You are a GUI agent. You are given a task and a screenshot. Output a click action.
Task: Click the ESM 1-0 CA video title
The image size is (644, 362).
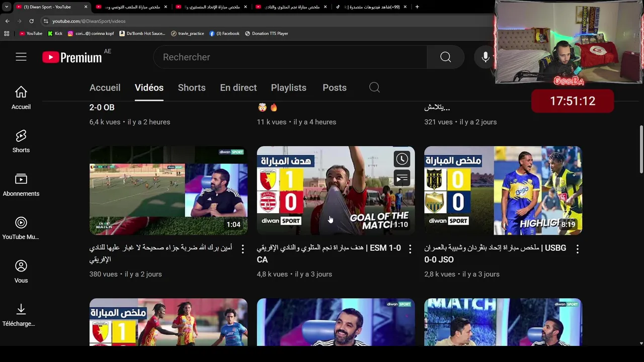pos(329,254)
